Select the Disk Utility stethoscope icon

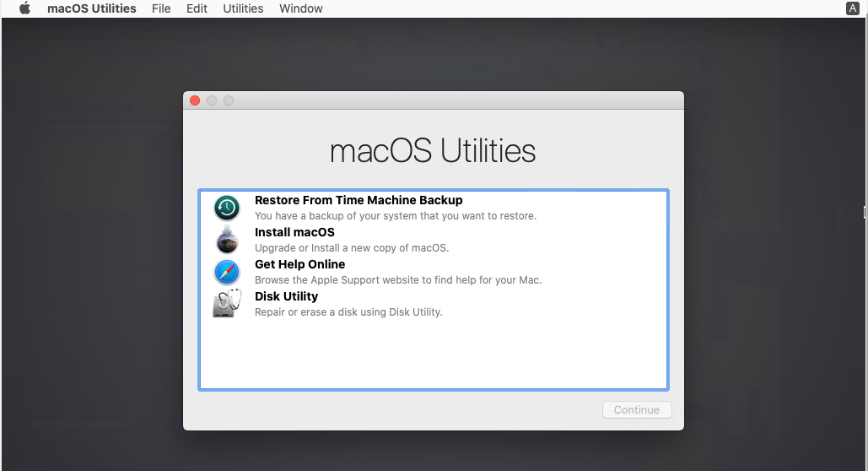click(x=227, y=304)
